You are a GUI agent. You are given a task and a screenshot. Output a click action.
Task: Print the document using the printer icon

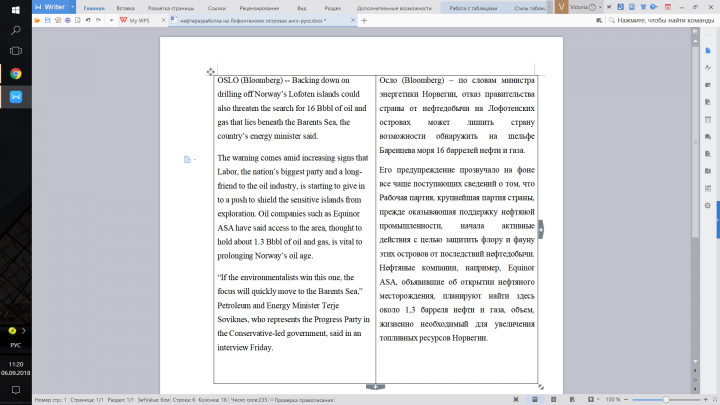(68, 21)
